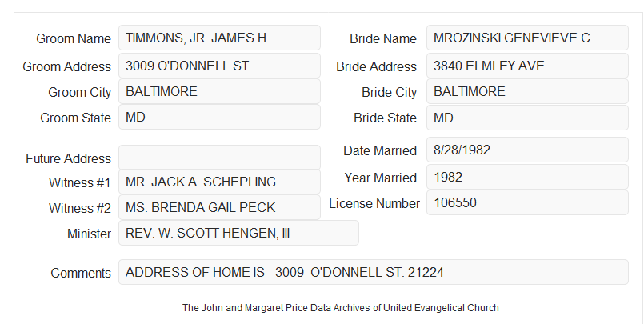
Task: Focus the Groom City field
Action: coord(219,91)
